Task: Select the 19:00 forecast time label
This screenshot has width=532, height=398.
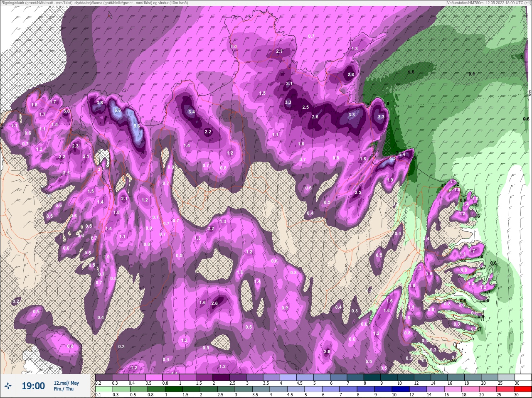Action: (33, 386)
